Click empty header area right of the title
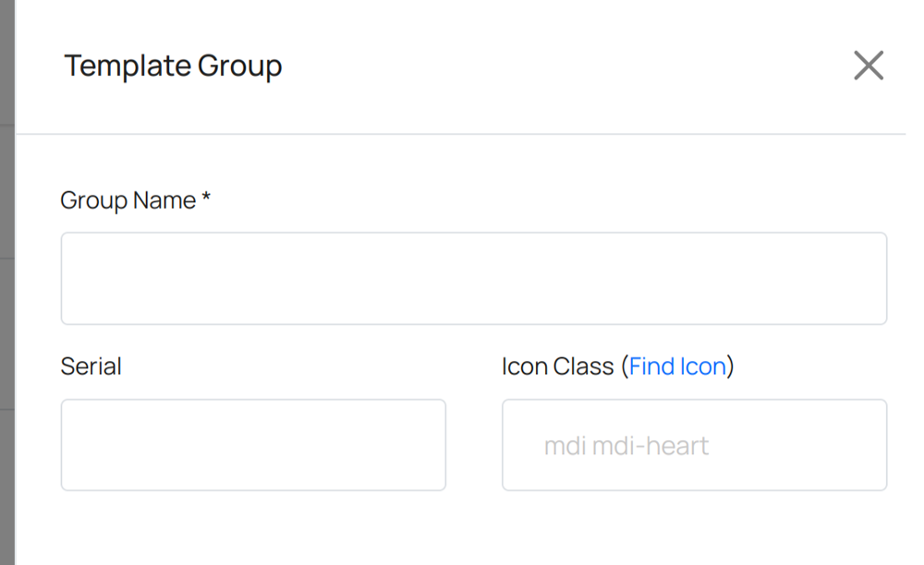Image resolution: width=924 pixels, height=565 pixels. coord(554,66)
